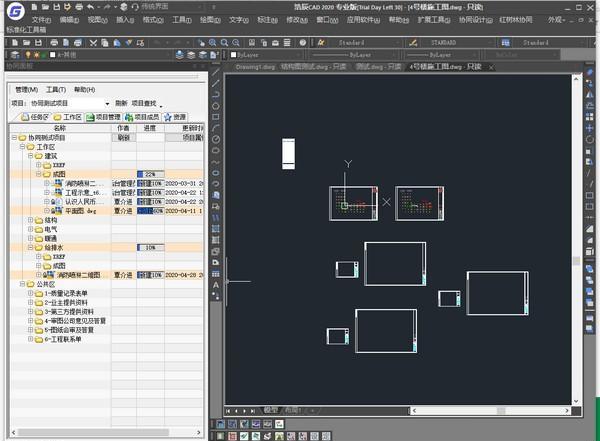The image size is (600, 441).
Task: Open the 管理(M) menu in panel
Action: (26, 90)
